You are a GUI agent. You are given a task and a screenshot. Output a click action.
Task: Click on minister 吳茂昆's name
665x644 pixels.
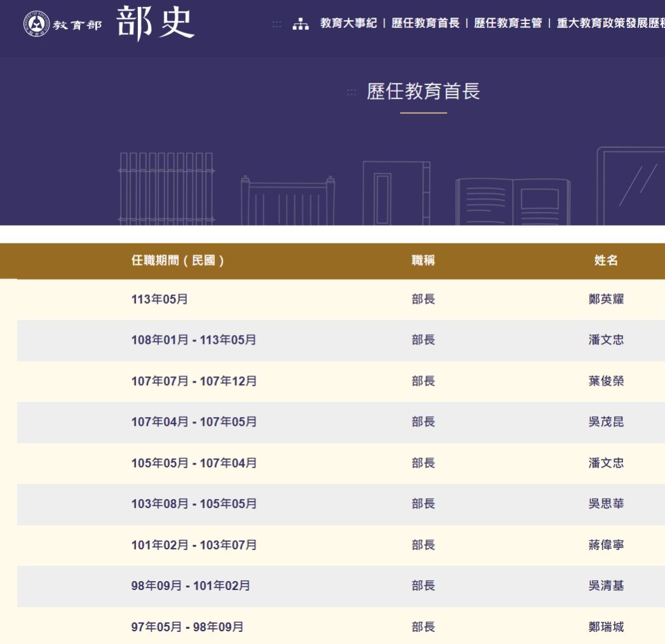click(606, 422)
